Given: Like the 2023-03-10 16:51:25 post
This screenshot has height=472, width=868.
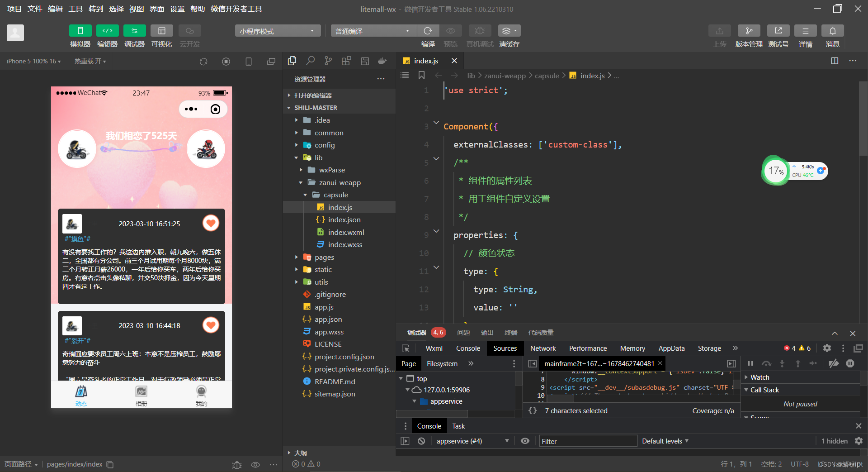Looking at the screenshot, I should click(211, 223).
